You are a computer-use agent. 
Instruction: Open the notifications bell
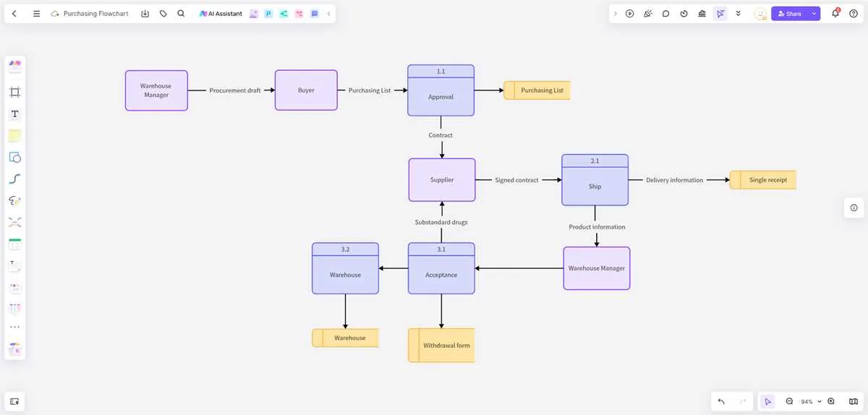(x=835, y=14)
